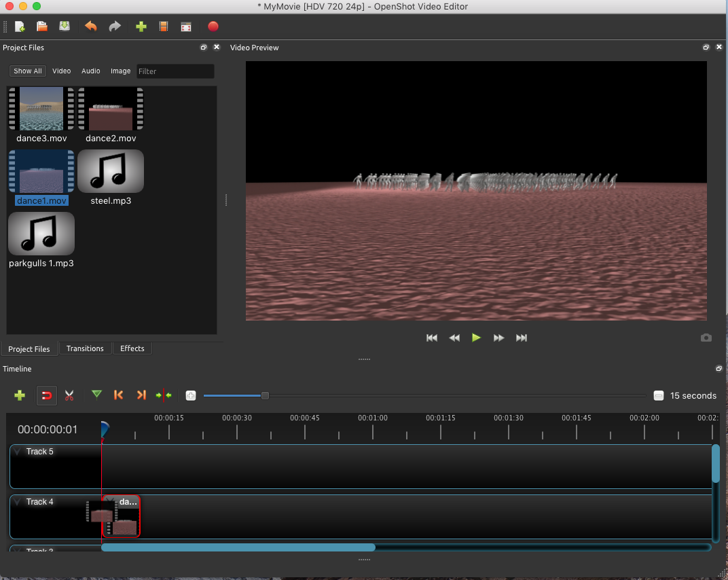Save the project using the toolbar icon
This screenshot has height=580, width=728.
(x=65, y=26)
